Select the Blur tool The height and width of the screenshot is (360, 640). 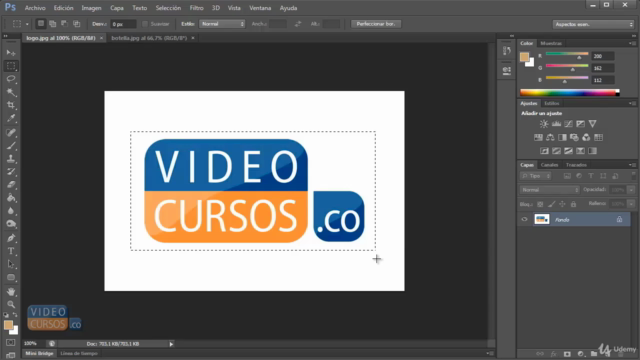[11, 211]
